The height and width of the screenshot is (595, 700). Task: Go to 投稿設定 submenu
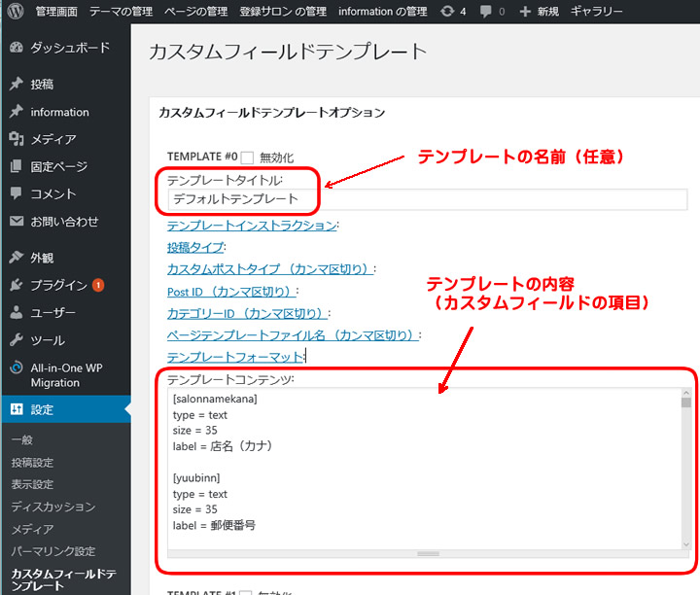32,462
